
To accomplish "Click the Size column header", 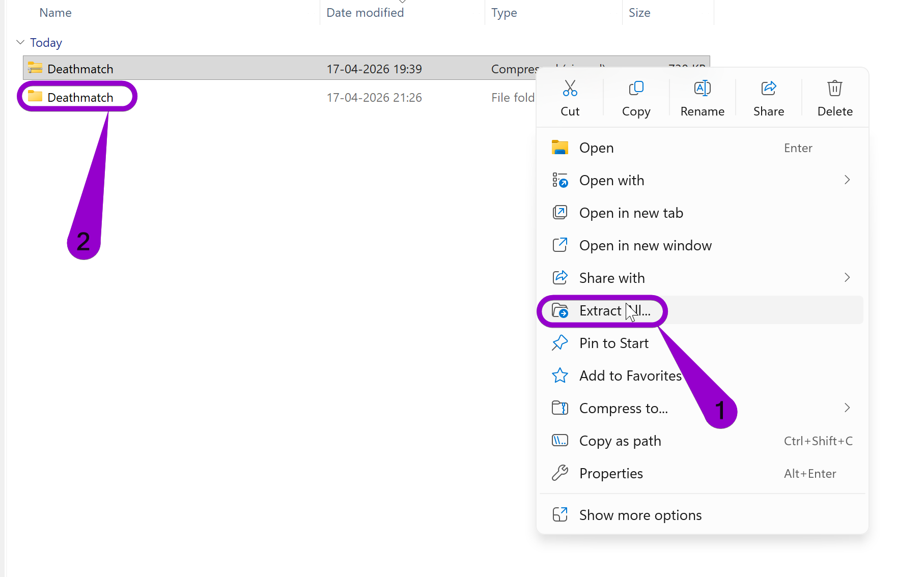I will (x=639, y=12).
